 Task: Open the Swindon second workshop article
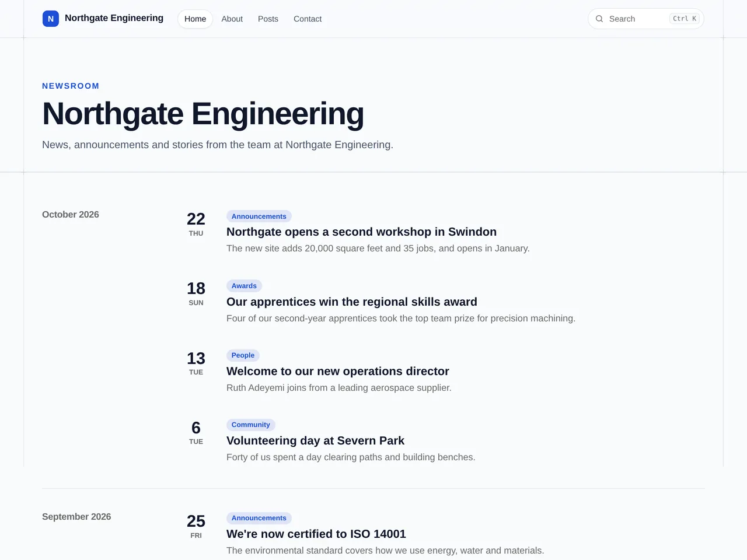(361, 232)
